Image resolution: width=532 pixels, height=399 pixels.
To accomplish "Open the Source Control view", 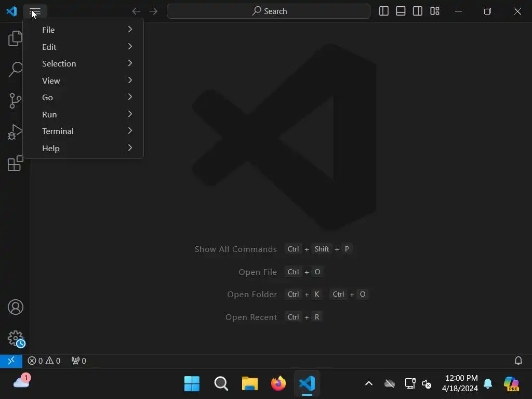I will [x=15, y=100].
